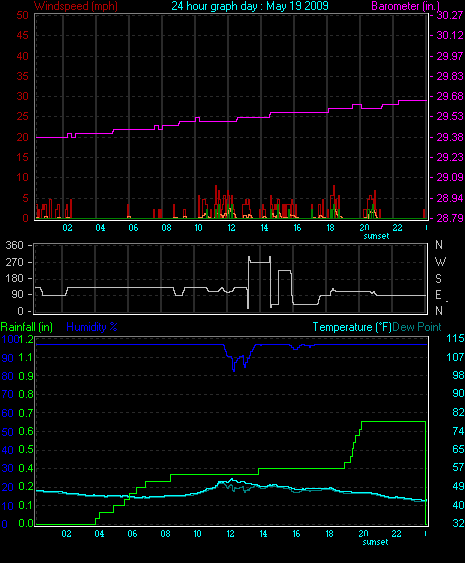Click the 115 temperature scale value

(x=455, y=338)
